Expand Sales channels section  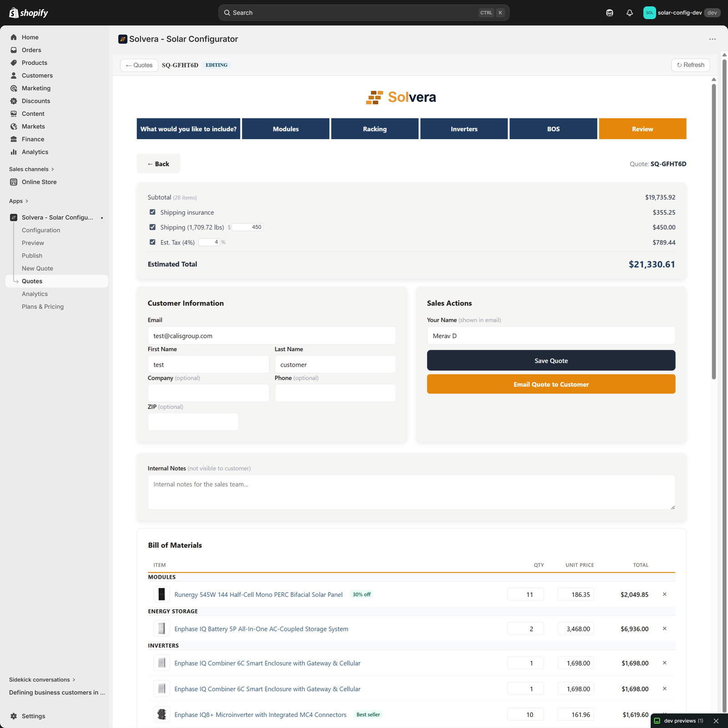point(32,169)
